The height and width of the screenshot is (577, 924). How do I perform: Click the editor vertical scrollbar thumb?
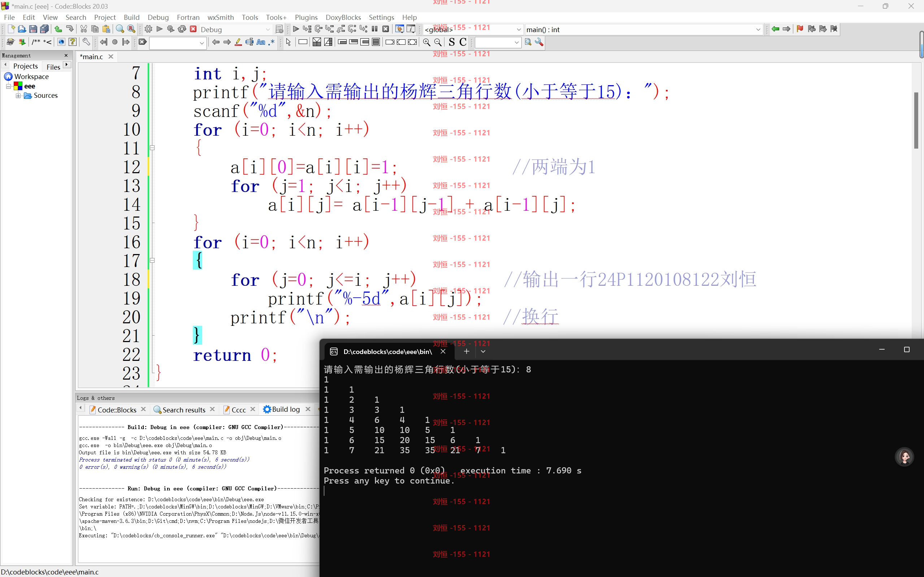(916, 120)
